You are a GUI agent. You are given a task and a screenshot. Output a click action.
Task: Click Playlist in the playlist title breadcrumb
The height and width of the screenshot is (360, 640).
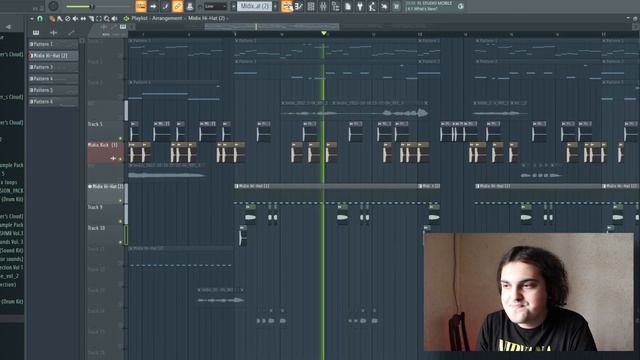139,18
